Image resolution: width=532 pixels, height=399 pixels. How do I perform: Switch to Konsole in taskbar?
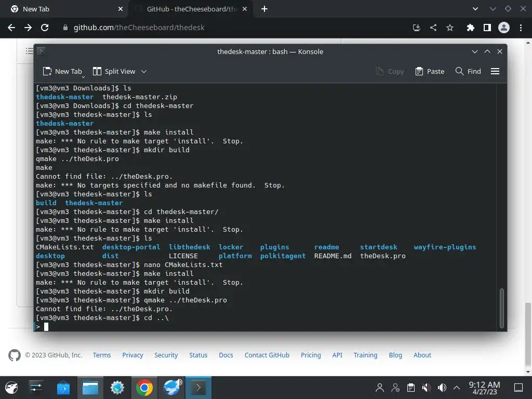coord(198,388)
